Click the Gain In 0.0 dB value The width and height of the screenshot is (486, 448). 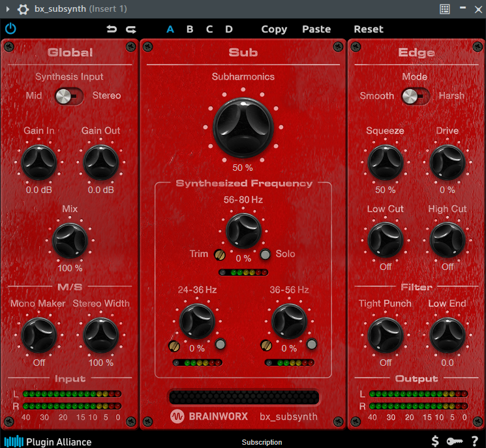pos(38,190)
